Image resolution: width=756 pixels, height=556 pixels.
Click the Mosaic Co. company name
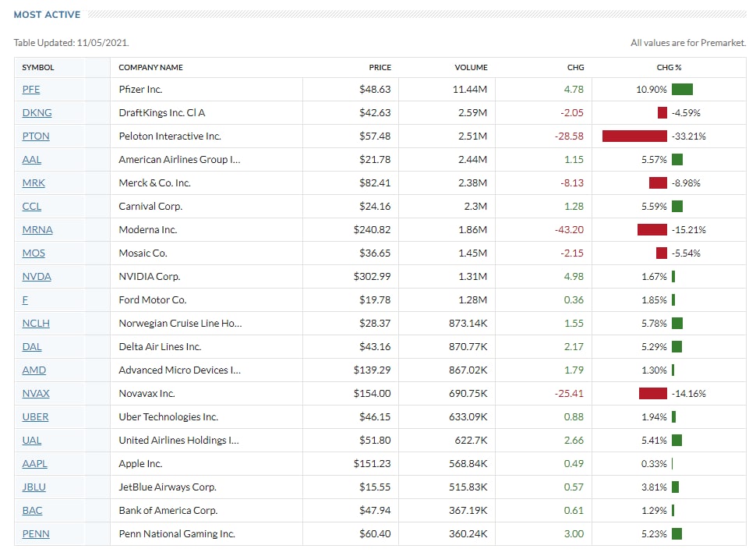[143, 253]
